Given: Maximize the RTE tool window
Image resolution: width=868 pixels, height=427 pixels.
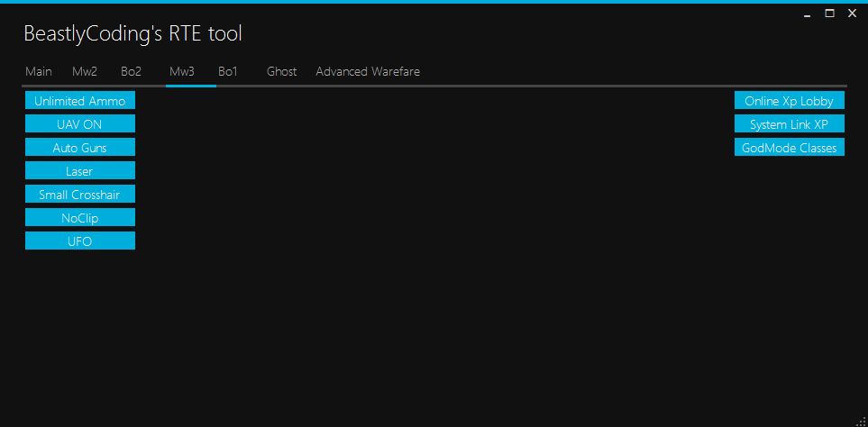Looking at the screenshot, I should [829, 14].
